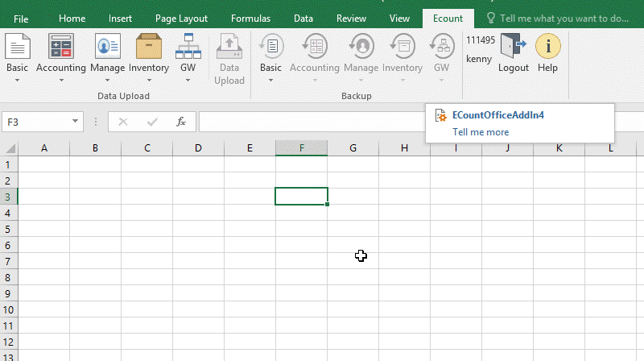
Task: Click the ECountOfficeAddIn4 tooltip icon
Action: (440, 115)
